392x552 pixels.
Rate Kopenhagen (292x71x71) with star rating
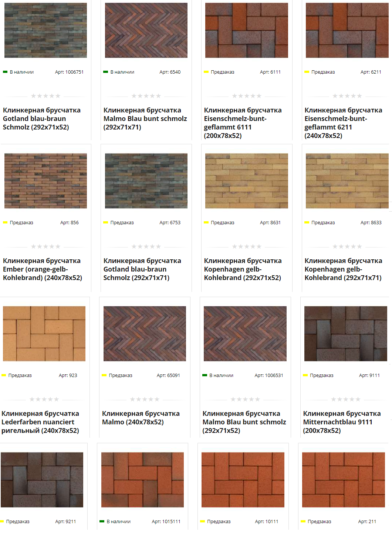(x=347, y=246)
